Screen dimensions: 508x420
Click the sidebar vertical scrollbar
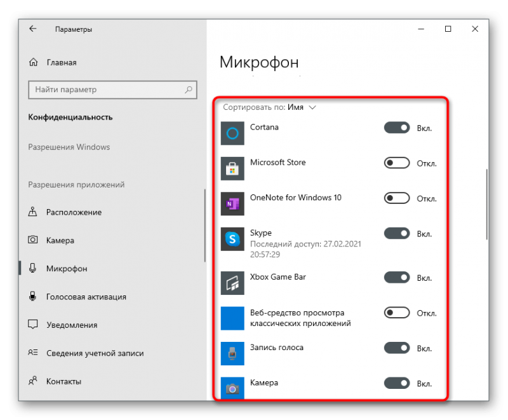[x=204, y=226]
